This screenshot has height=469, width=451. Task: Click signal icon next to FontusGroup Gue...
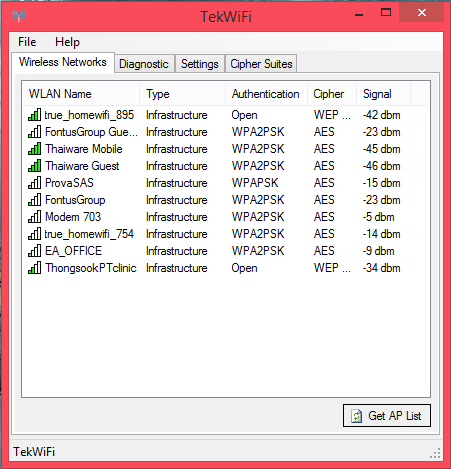pyautogui.click(x=34, y=132)
